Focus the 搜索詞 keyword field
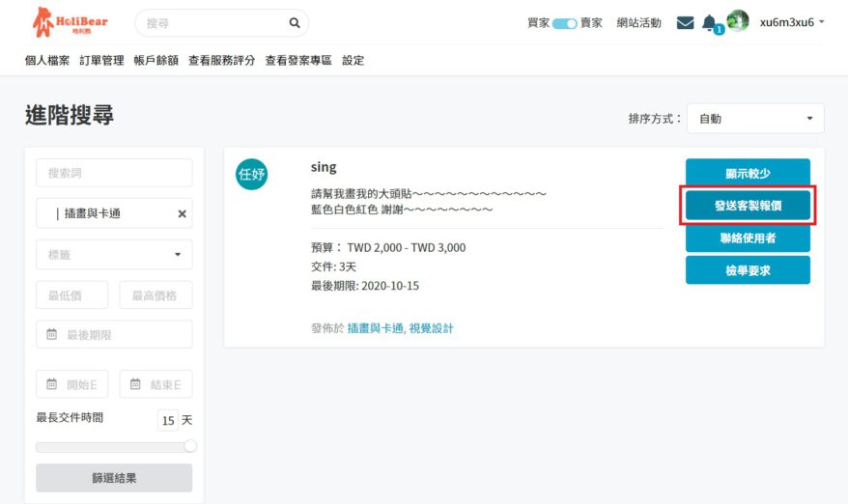This screenshot has height=504, width=848. [114, 173]
